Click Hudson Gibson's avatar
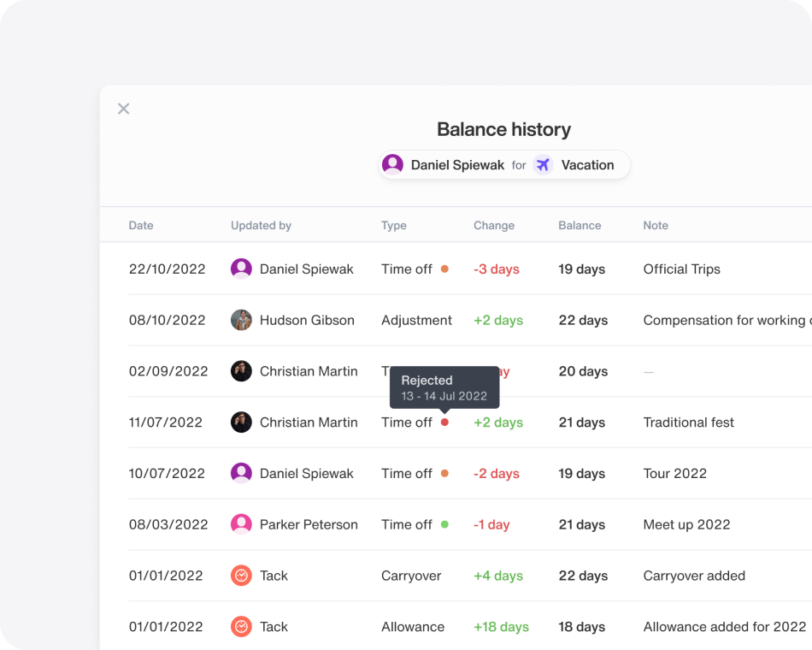Viewport: 812px width, 650px height. click(x=241, y=320)
